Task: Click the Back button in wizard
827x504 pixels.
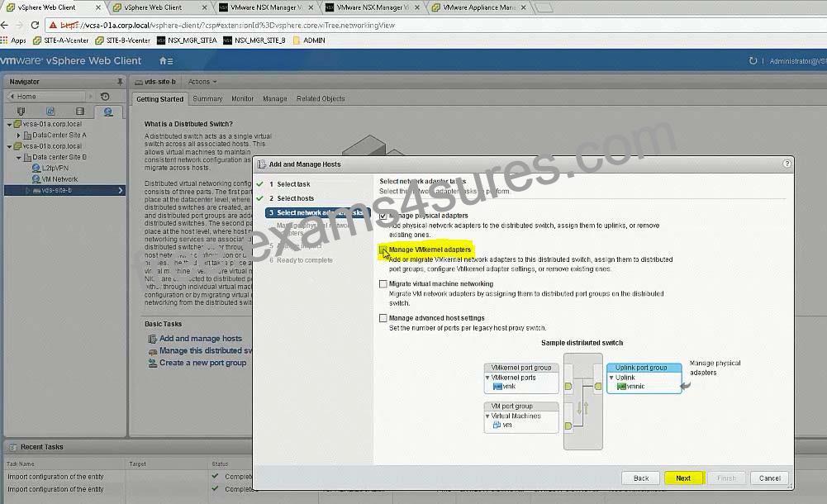Action: pyautogui.click(x=641, y=478)
